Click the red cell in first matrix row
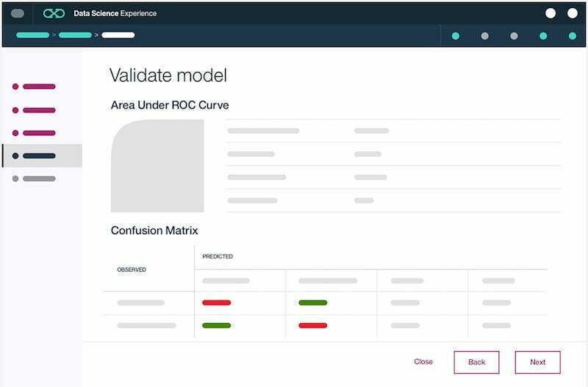This screenshot has width=588, height=387. [x=216, y=303]
